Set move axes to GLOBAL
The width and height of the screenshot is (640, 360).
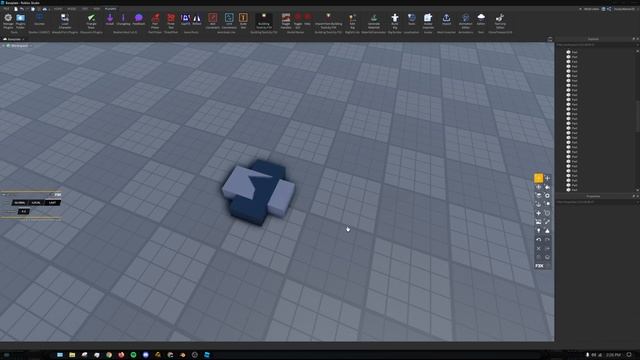20,202
